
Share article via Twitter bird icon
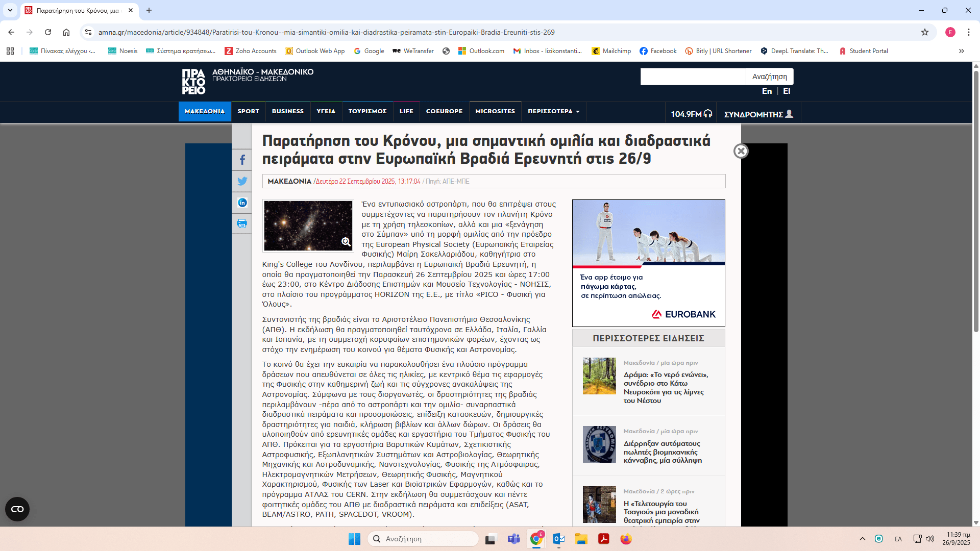[x=242, y=181]
